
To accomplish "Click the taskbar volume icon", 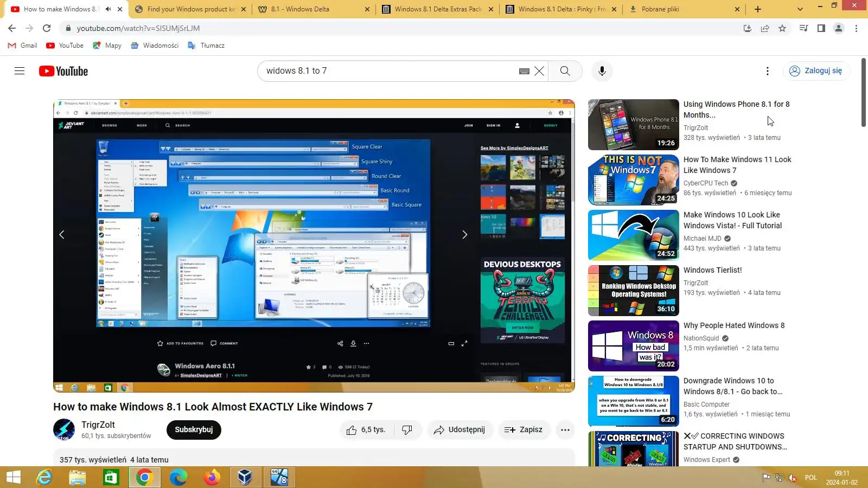I will tap(793, 478).
